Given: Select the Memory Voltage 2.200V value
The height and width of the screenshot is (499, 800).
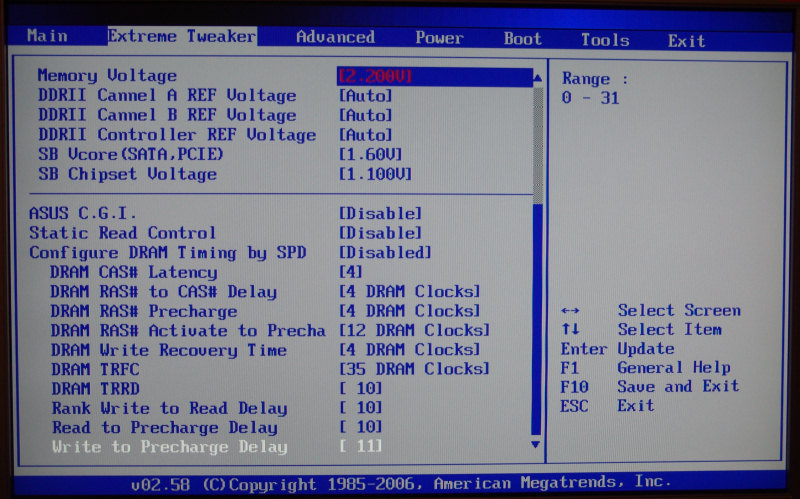Looking at the screenshot, I should [376, 76].
